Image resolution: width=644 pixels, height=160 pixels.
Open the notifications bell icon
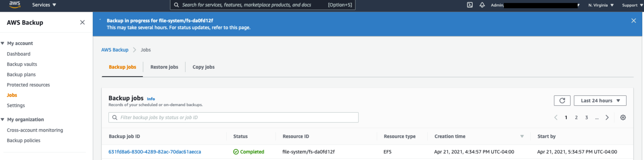click(482, 5)
